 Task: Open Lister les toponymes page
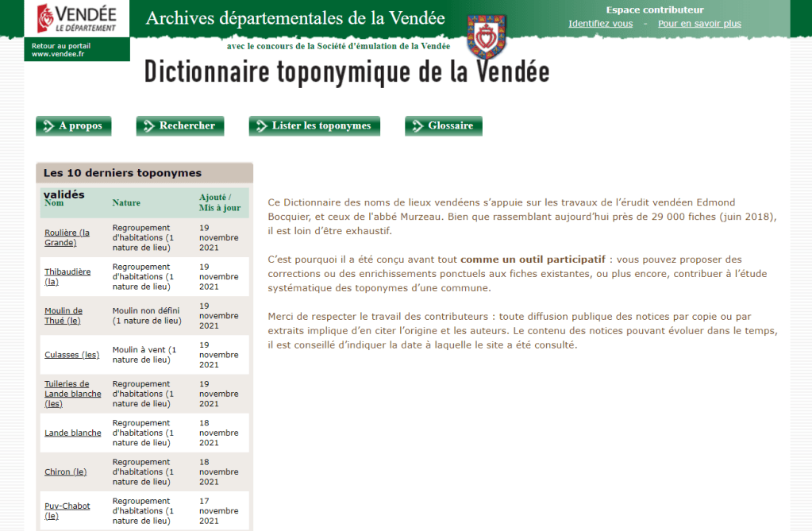[321, 126]
